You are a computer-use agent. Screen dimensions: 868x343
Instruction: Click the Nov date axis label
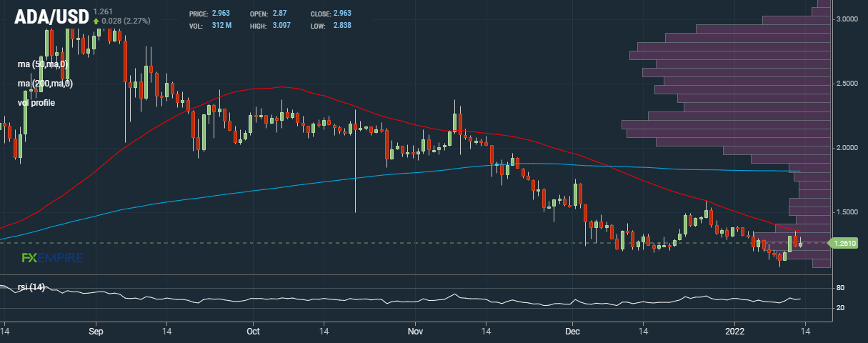coord(415,332)
